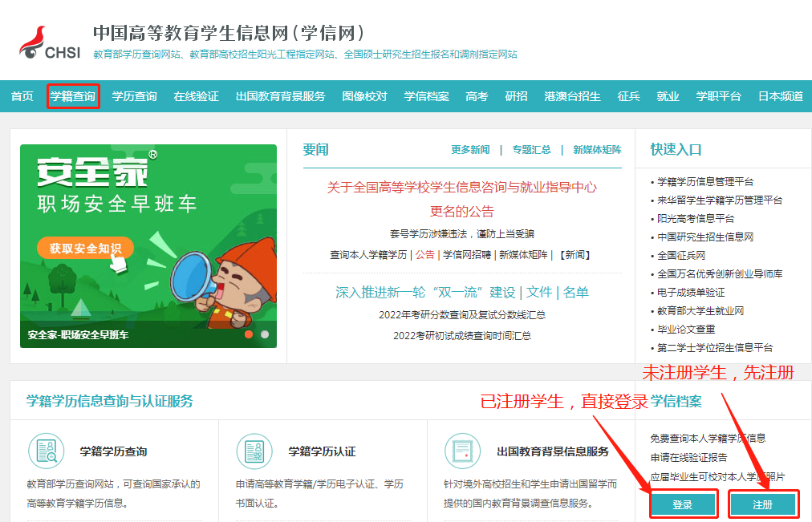The height and width of the screenshot is (522, 812).
Task: Click the 登录 button
Action: (683, 504)
